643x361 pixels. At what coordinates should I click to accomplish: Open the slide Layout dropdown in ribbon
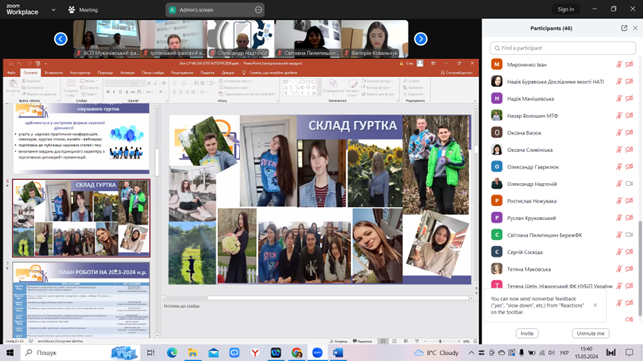click(x=89, y=81)
